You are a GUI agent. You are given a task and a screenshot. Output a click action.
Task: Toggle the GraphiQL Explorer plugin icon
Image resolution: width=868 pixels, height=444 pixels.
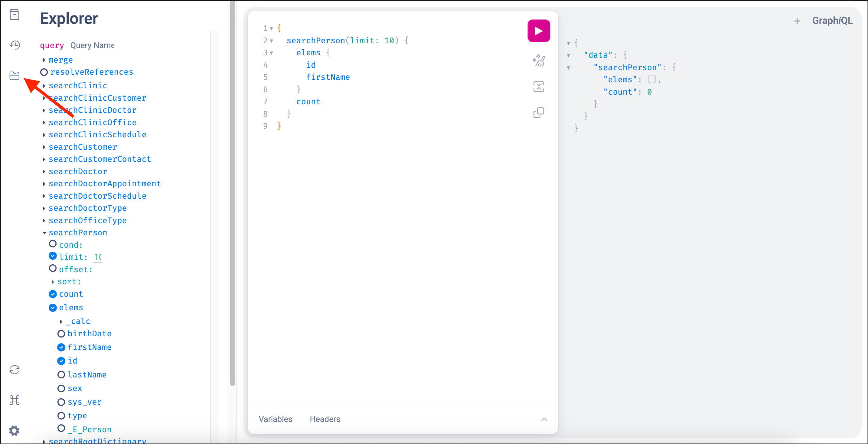[x=15, y=75]
